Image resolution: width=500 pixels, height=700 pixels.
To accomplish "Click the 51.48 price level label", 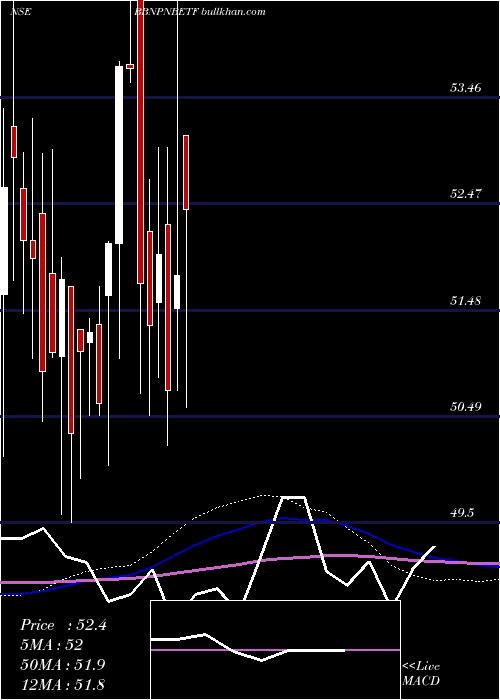I will coord(465,300).
